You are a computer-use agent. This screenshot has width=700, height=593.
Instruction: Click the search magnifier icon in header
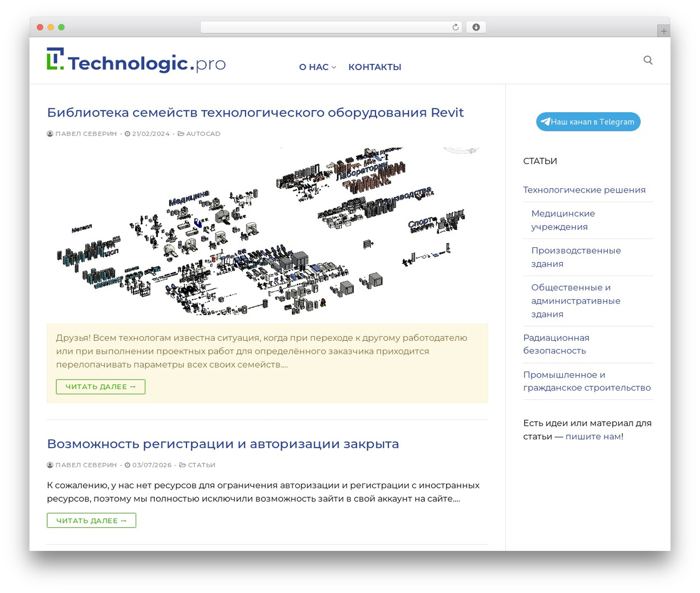point(648,60)
